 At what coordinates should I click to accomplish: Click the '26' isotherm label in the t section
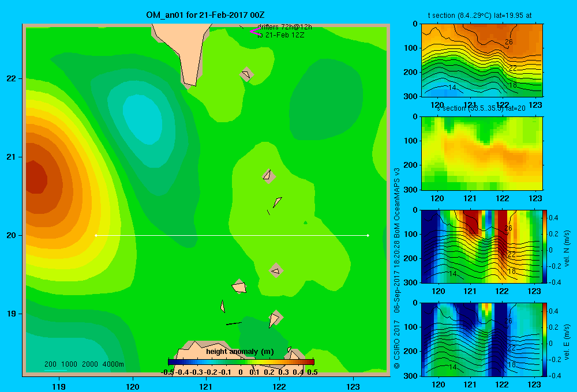pyautogui.click(x=508, y=42)
